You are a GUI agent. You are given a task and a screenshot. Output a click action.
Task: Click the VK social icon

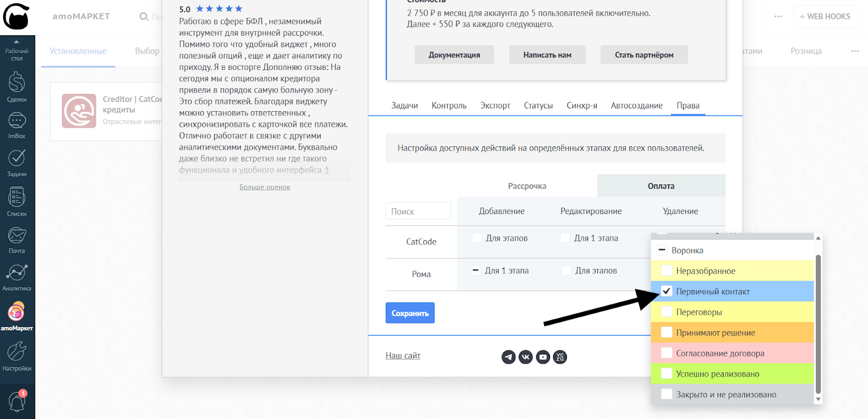point(526,357)
